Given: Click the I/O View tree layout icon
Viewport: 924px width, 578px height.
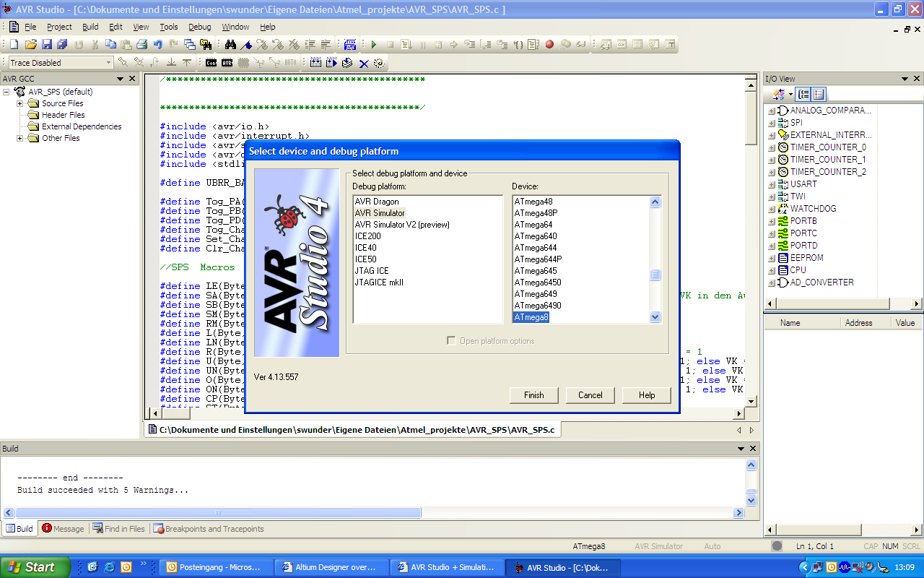Looking at the screenshot, I should tap(803, 94).
